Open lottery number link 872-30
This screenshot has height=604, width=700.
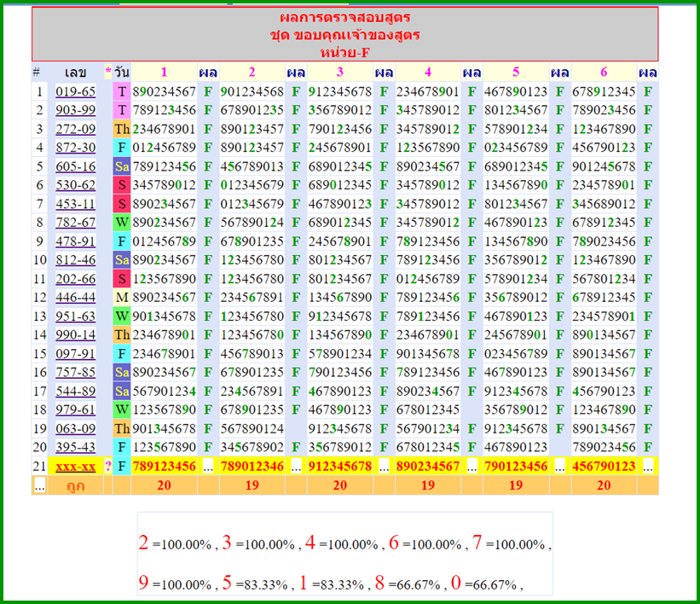75,148
